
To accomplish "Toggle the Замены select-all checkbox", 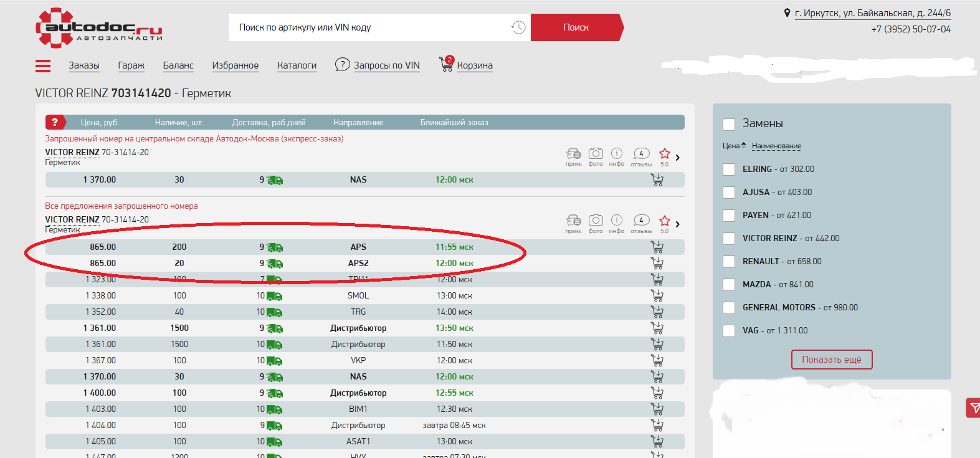I will (x=729, y=124).
